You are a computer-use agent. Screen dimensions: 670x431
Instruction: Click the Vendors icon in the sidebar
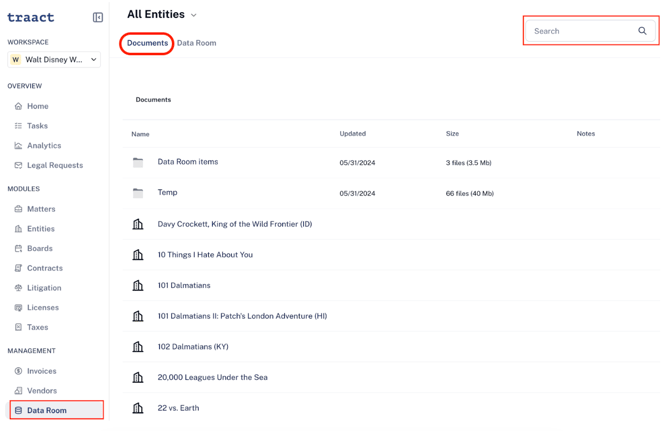pyautogui.click(x=18, y=390)
